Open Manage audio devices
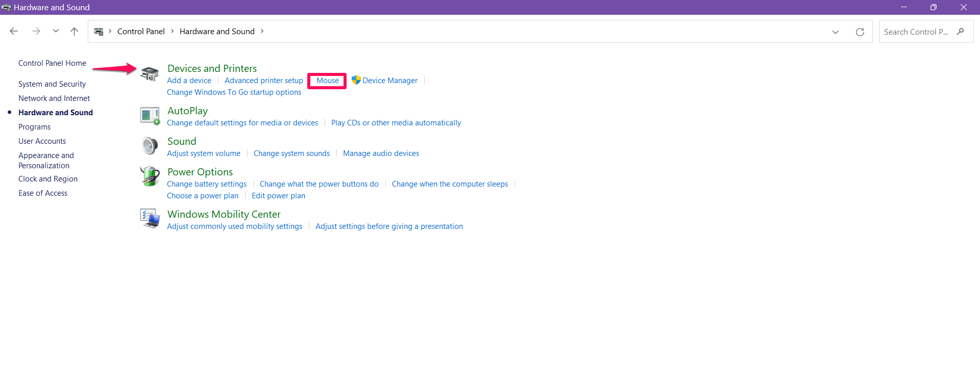 (381, 153)
